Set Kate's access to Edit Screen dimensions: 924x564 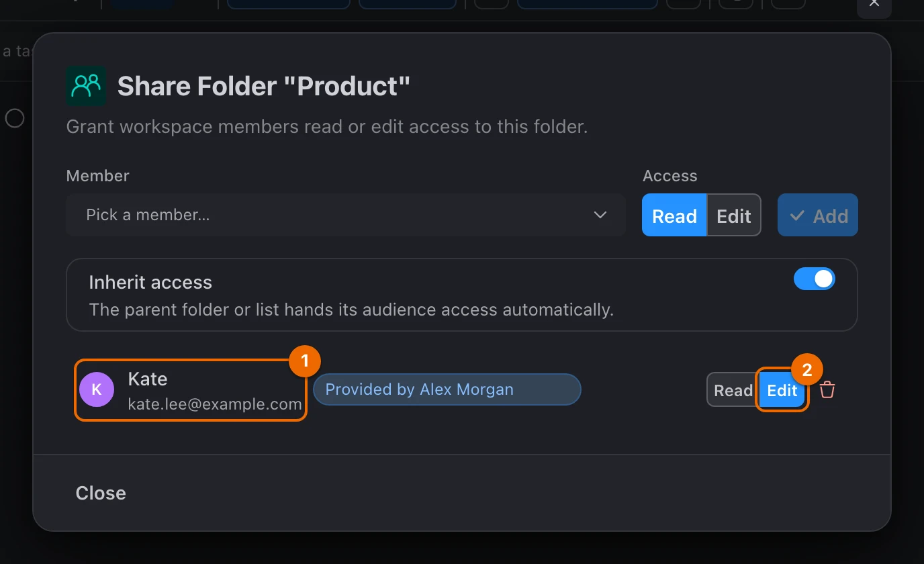782,390
